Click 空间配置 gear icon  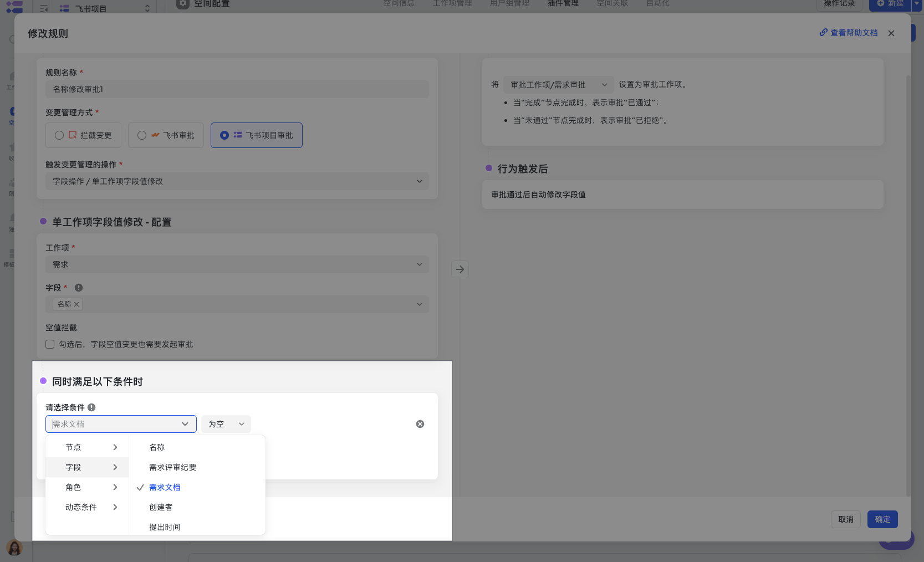pos(183,3)
